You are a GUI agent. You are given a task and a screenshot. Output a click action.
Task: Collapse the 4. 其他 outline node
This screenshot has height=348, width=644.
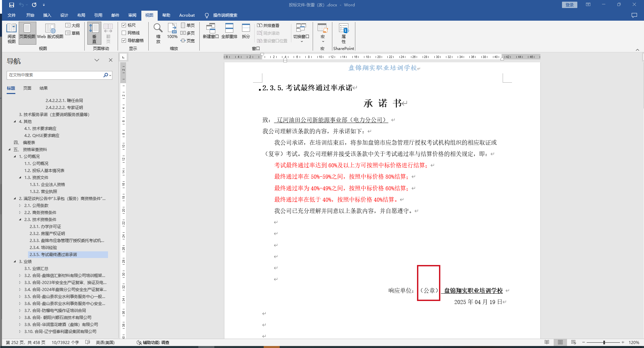tap(15, 122)
